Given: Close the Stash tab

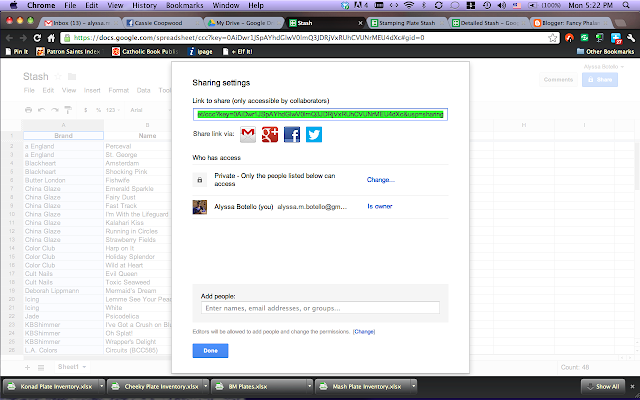Looking at the screenshot, I should point(360,23).
